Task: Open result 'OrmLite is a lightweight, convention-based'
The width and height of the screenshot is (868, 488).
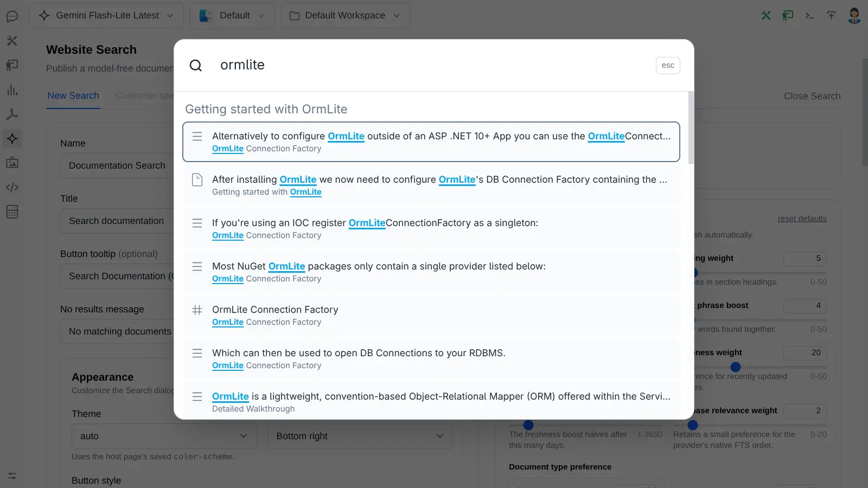Action: pos(431,402)
